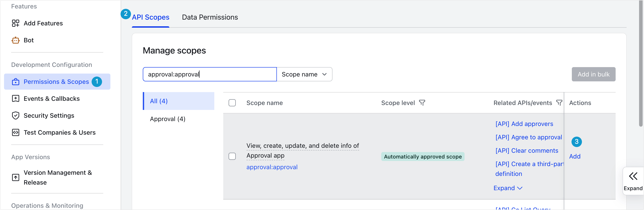This screenshot has width=644, height=210.
Task: Check the approval:approval scope row checkbox
Action: (x=232, y=156)
